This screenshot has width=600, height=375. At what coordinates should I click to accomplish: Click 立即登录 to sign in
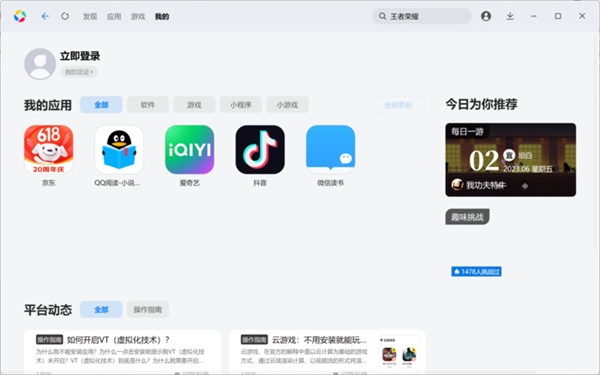coord(80,56)
